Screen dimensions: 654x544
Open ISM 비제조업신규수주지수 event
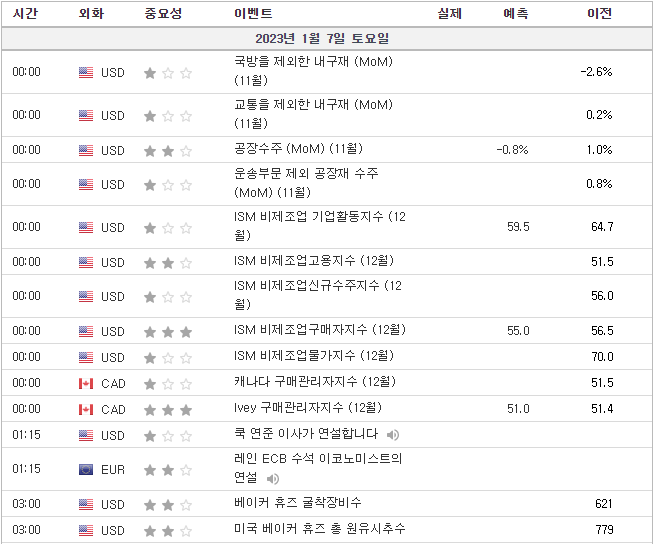pos(318,295)
